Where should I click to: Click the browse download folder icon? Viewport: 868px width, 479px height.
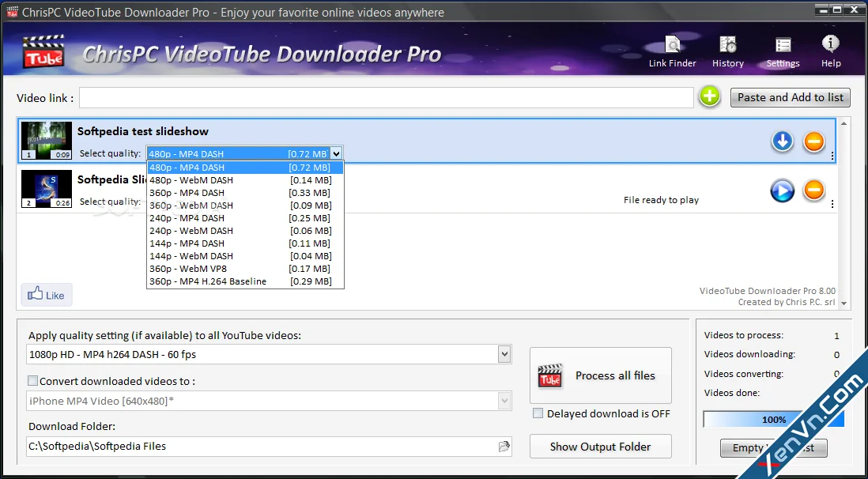(504, 447)
